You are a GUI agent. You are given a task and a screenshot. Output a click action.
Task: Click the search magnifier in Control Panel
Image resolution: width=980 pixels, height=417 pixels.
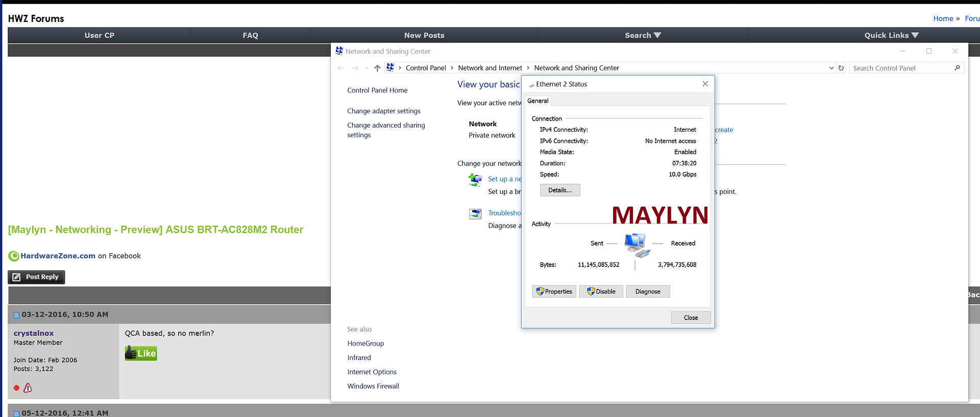[x=957, y=68]
